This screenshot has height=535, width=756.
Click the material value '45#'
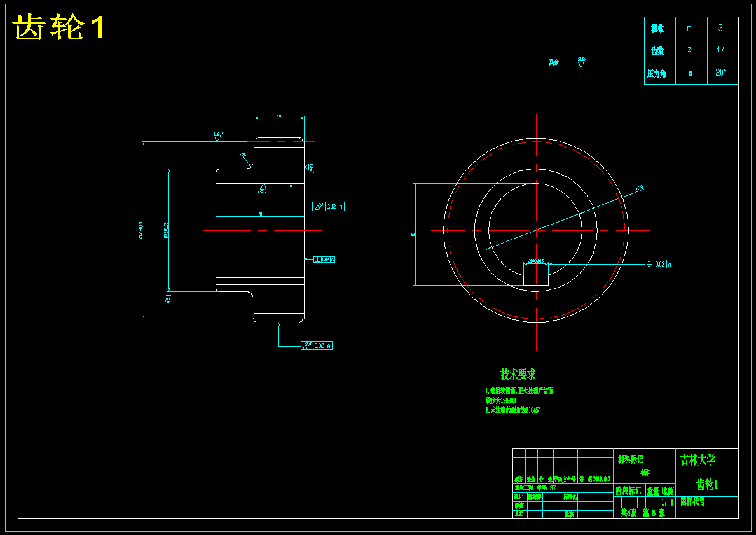click(x=645, y=472)
